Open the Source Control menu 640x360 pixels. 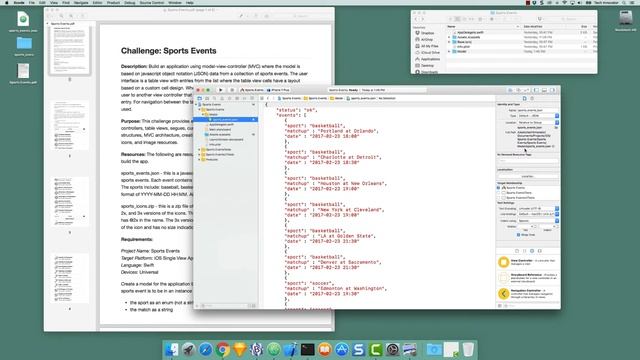click(x=151, y=2)
